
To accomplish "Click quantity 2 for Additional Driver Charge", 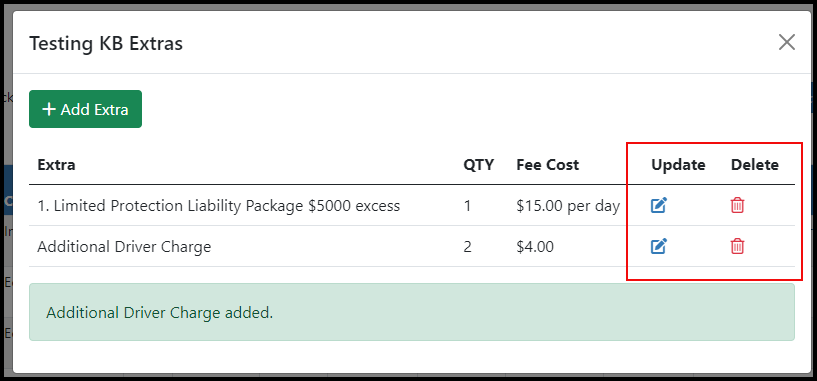I will (467, 246).
